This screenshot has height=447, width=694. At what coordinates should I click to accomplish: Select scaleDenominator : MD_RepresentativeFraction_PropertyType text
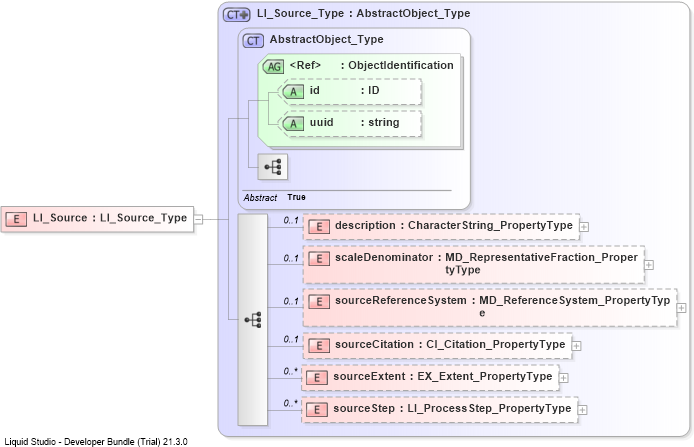[486, 263]
